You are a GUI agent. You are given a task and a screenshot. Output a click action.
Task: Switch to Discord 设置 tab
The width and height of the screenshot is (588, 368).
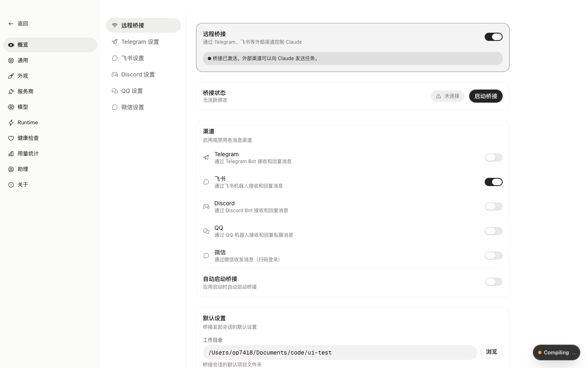143,74
